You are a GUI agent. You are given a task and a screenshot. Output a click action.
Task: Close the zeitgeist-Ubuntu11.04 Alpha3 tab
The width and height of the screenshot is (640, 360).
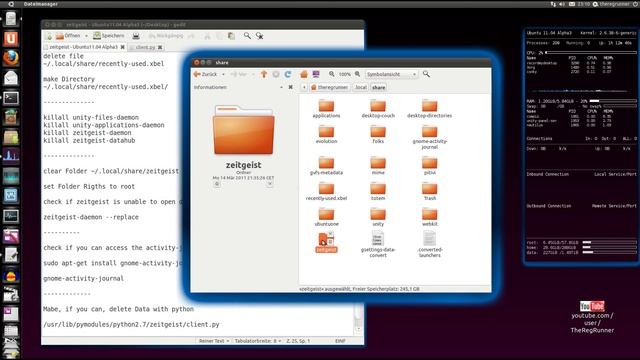(122, 47)
